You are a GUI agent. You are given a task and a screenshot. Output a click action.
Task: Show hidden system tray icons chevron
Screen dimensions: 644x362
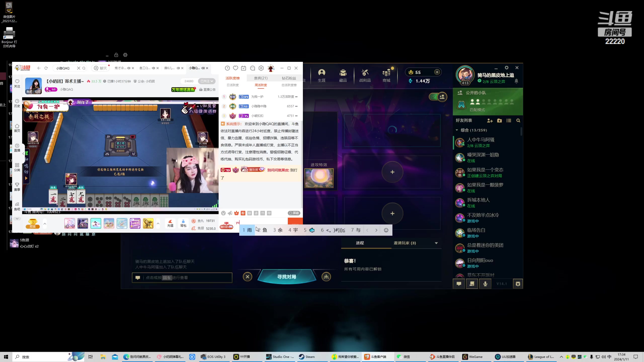click(561, 357)
